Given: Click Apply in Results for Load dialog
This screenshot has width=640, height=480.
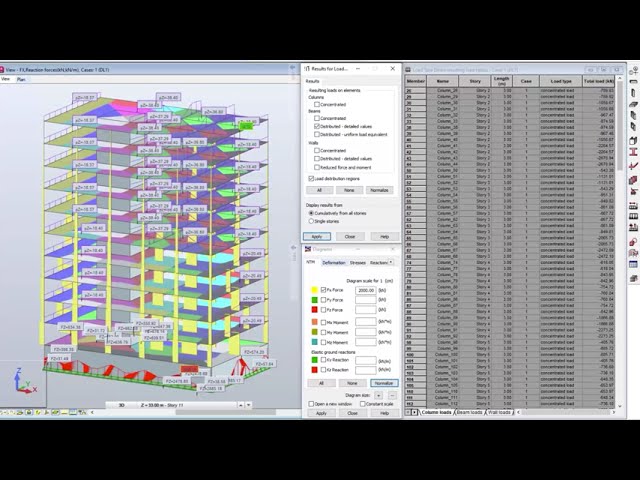Looking at the screenshot, I should (317, 236).
